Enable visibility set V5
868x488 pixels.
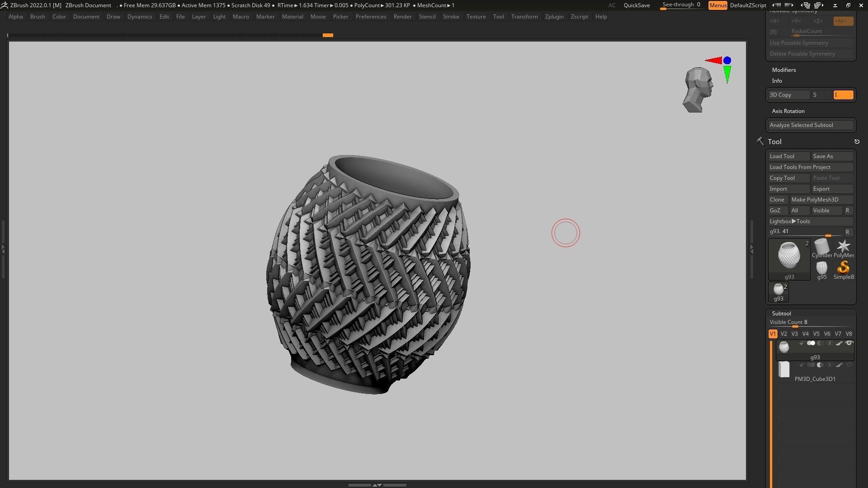pos(816,334)
